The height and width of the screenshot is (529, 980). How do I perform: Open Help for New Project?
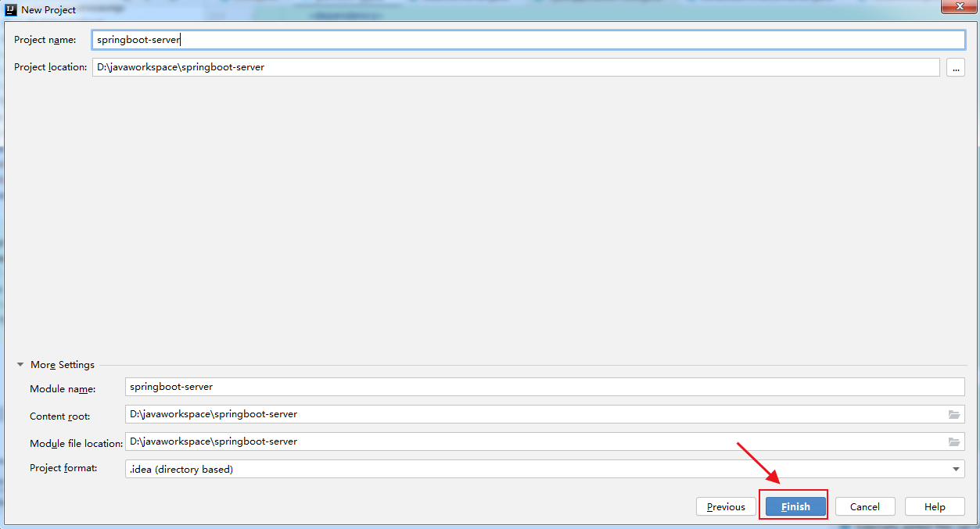935,506
